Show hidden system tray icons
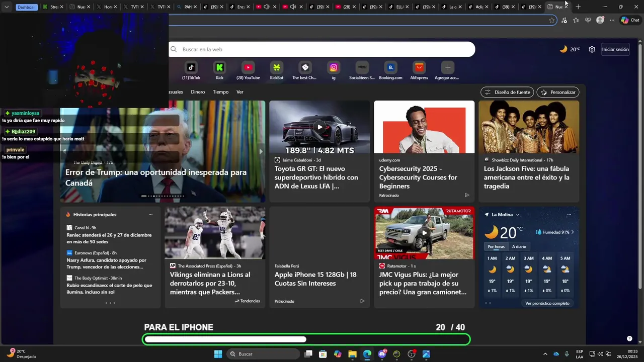This screenshot has width=644, height=362. pos(545,354)
